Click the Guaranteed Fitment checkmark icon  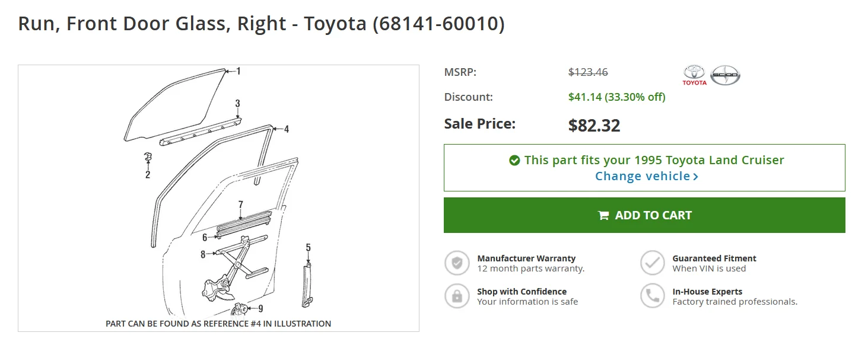point(653,263)
